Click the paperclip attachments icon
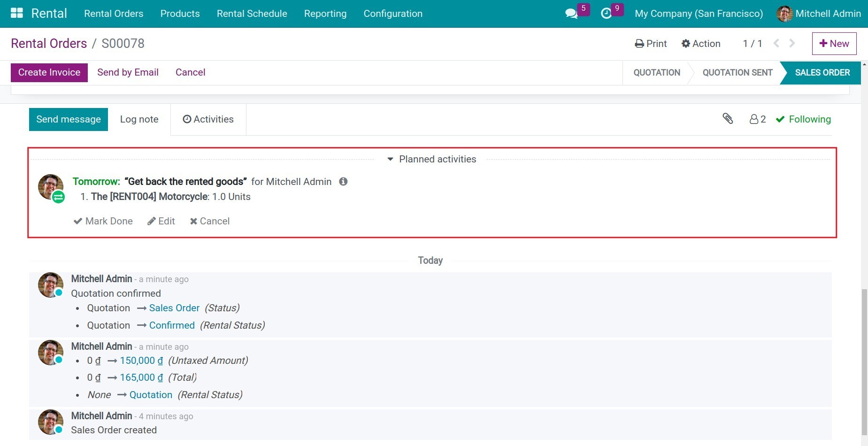The width and height of the screenshot is (868, 446). 728,119
